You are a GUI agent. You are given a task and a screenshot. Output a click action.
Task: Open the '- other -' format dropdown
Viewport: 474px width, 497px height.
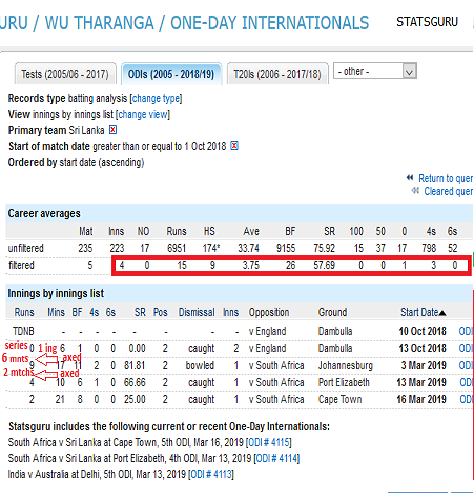pyautogui.click(x=375, y=71)
